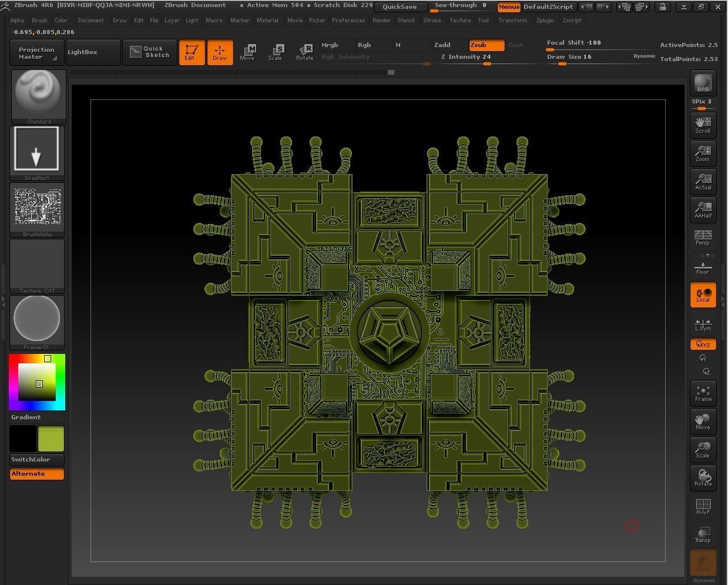
Task: Open the Standard brush thumbnail
Action: (39, 96)
